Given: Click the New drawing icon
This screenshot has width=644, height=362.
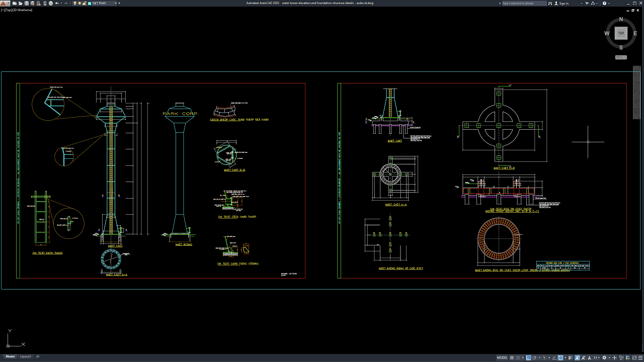Looking at the screenshot, I should click(x=15, y=3).
